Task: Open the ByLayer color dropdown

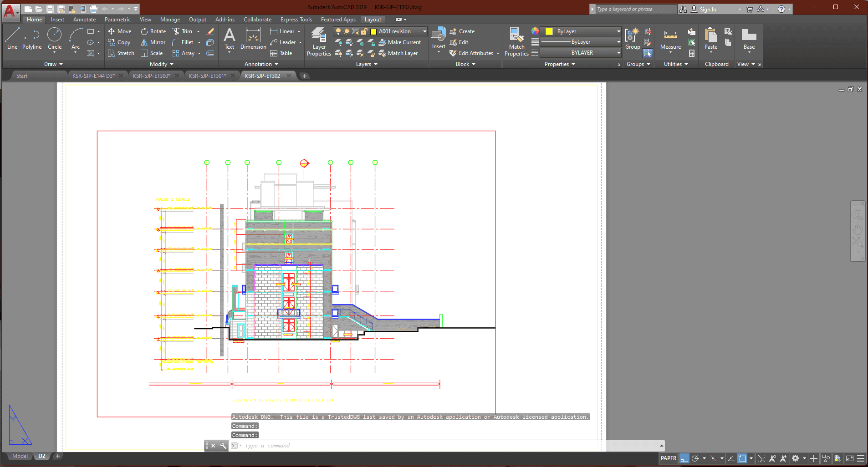Action: pos(618,31)
